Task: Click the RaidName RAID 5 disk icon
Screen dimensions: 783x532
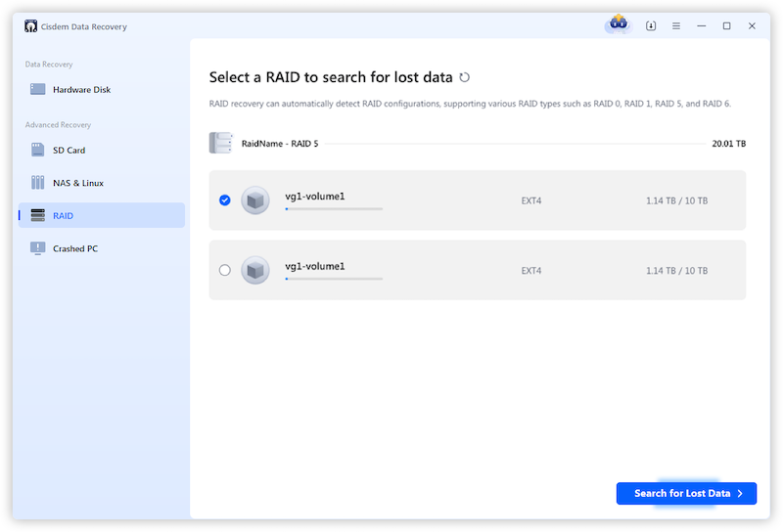Action: tap(220, 143)
